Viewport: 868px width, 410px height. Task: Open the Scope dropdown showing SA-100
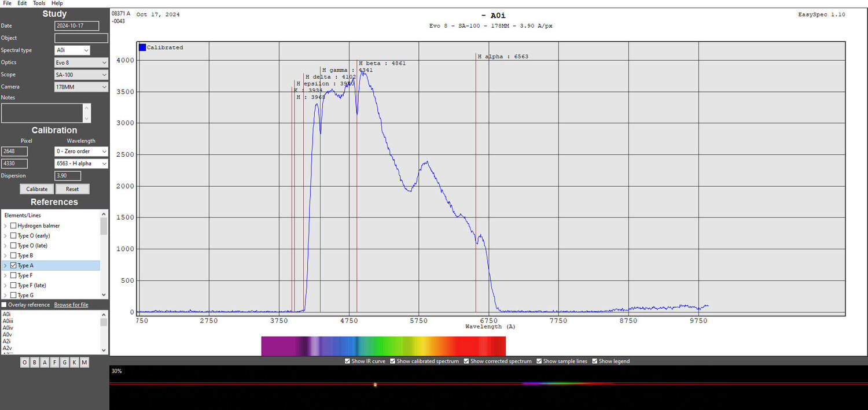tap(81, 75)
